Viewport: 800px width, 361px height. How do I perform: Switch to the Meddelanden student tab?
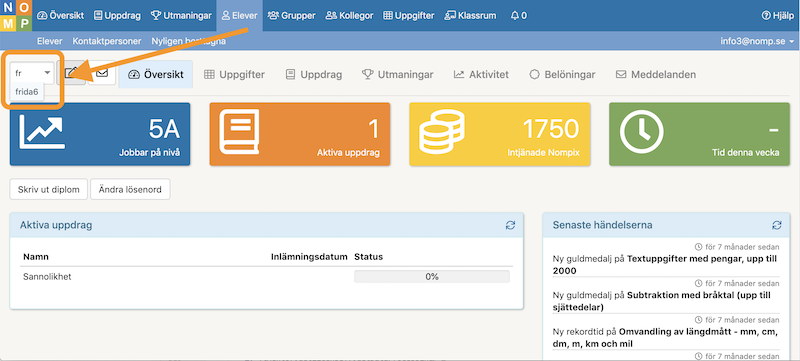(x=656, y=74)
